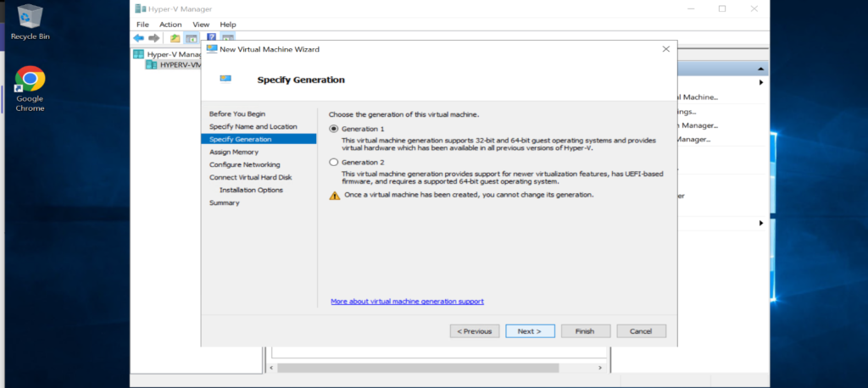Close the New Virtual Machine Wizard dialog

[666, 48]
